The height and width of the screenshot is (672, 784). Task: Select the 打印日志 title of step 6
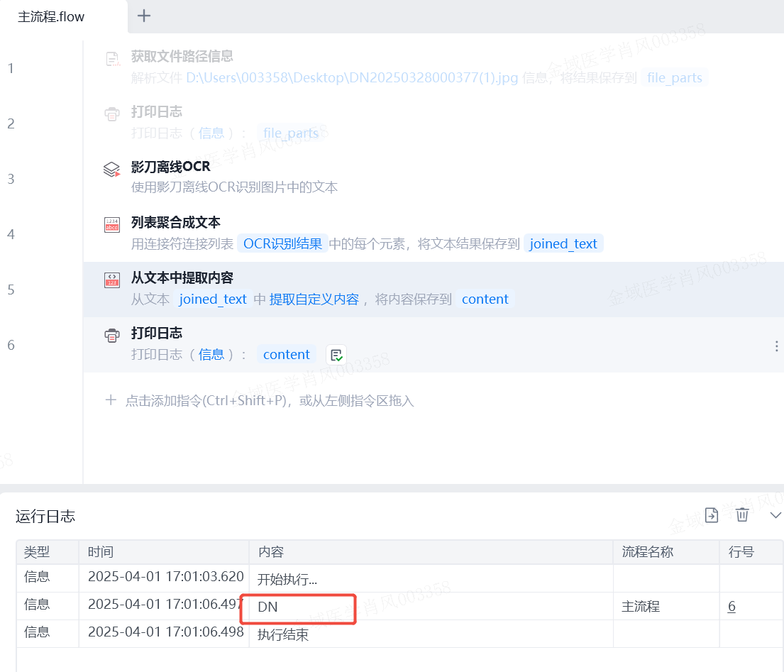(157, 333)
